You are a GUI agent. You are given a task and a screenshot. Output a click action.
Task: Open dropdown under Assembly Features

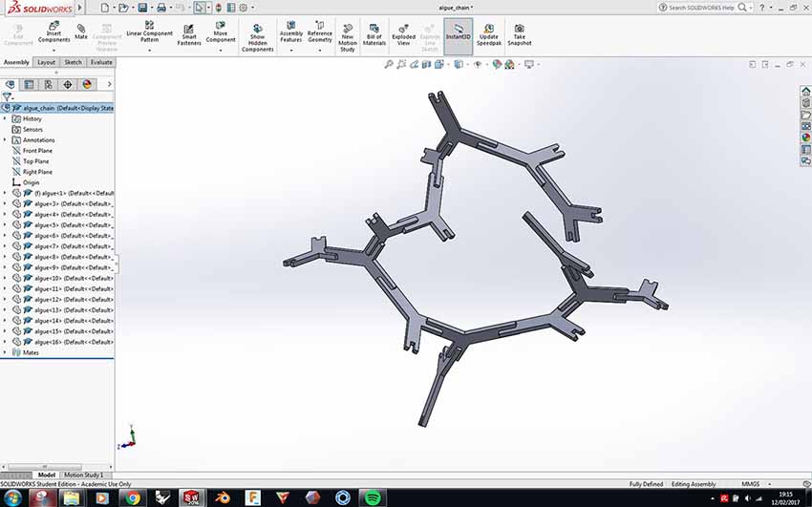(x=291, y=51)
